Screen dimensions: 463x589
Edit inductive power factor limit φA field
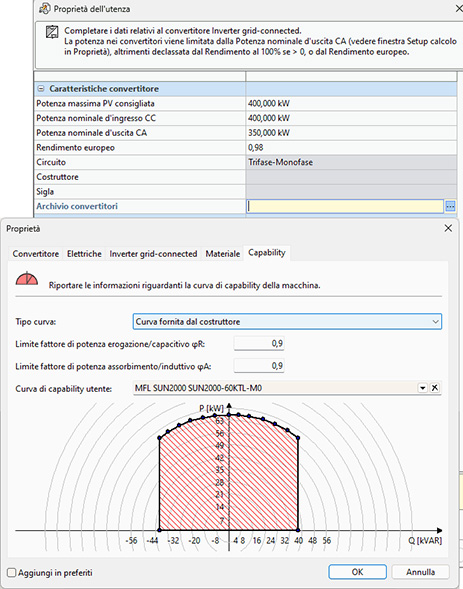(259, 365)
